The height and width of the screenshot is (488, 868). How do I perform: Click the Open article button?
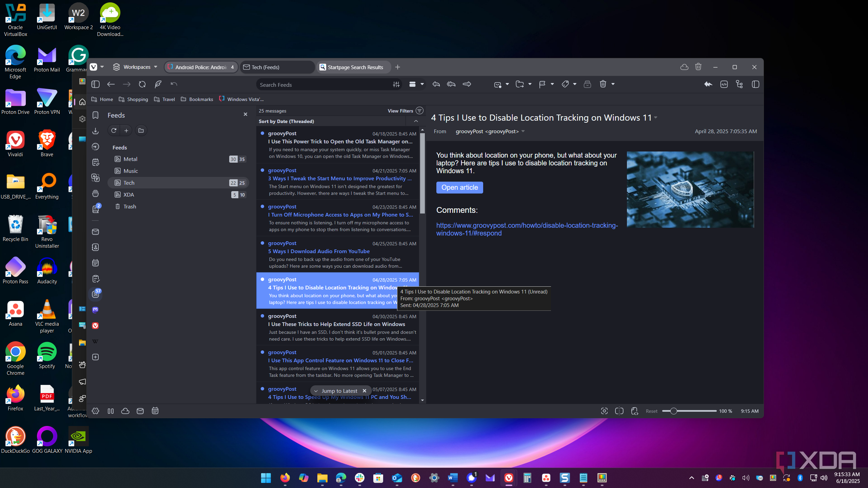click(x=459, y=187)
